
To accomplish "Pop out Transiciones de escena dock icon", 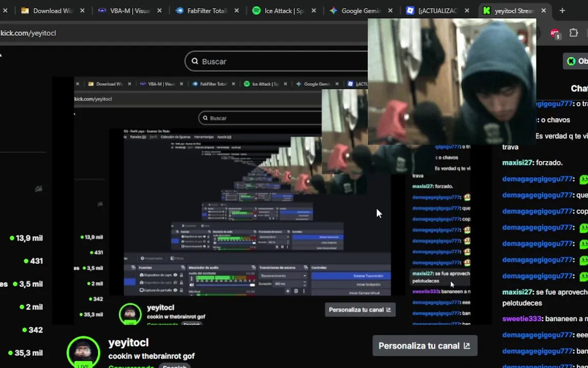I will (x=306, y=268).
